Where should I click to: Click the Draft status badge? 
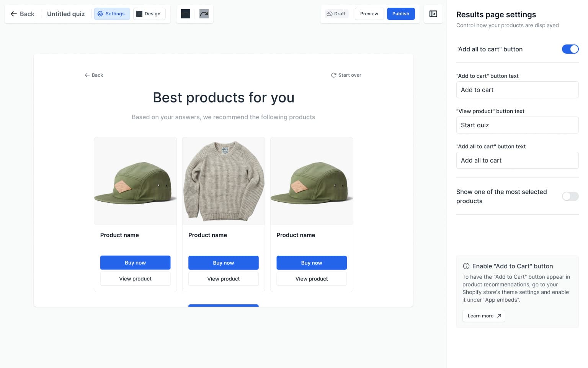click(336, 14)
